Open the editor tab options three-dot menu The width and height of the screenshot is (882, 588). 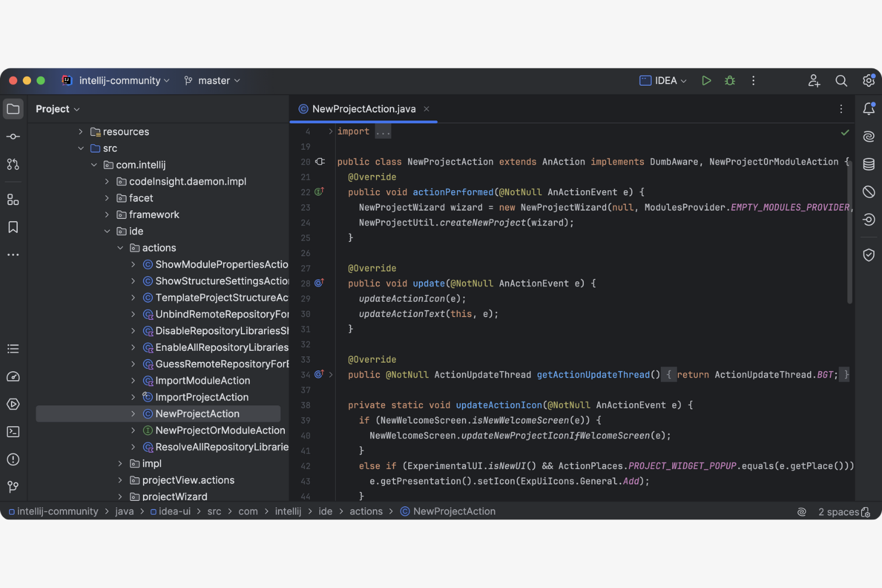click(x=841, y=109)
